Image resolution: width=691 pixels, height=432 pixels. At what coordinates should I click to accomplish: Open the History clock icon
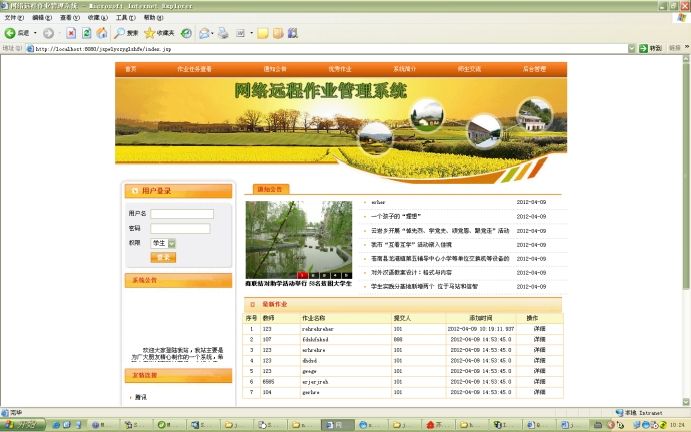pos(186,33)
